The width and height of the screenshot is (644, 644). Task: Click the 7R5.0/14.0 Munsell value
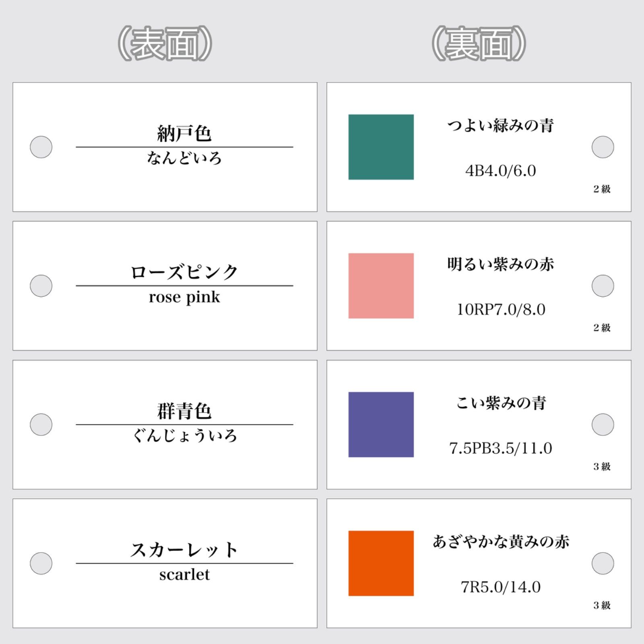[501, 587]
